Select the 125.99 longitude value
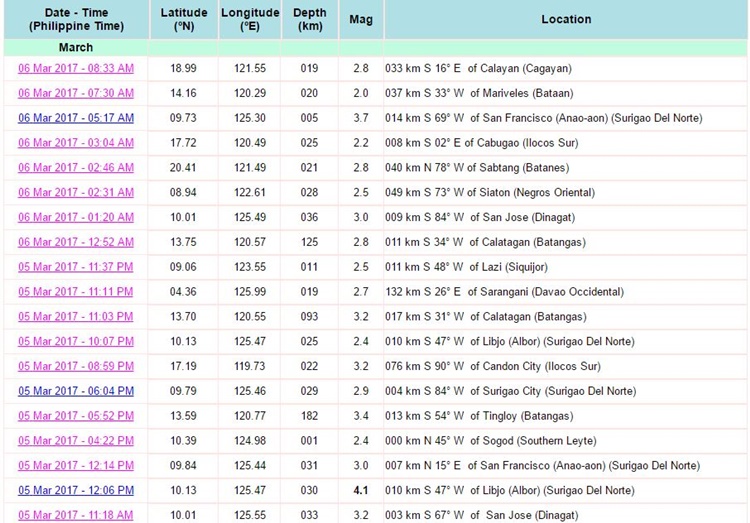The image size is (750, 523). click(250, 292)
